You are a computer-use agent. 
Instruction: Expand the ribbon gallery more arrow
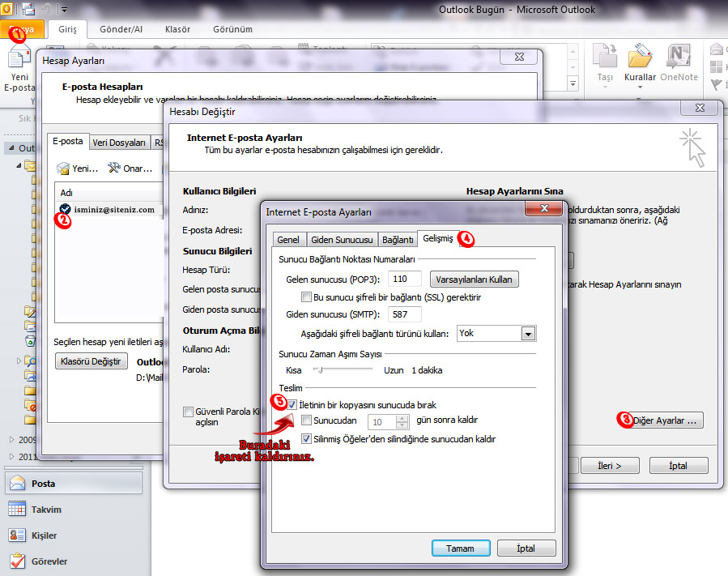click(573, 84)
